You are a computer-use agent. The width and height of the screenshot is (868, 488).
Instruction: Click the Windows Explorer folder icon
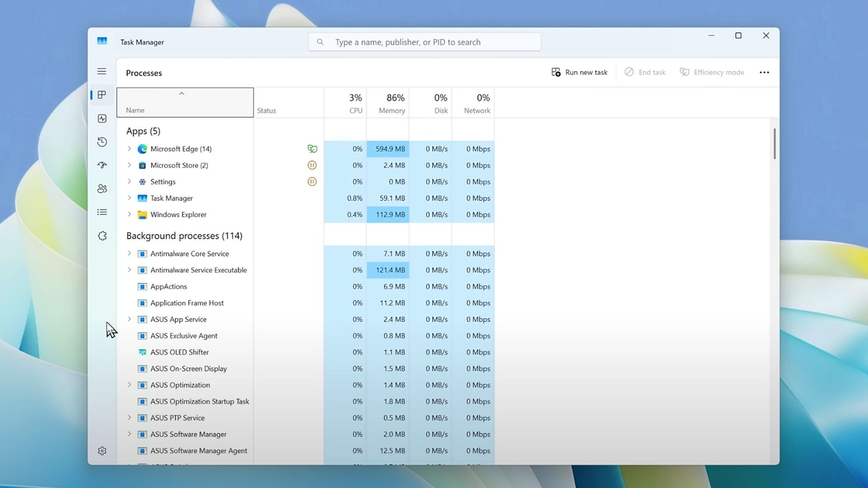click(142, 215)
